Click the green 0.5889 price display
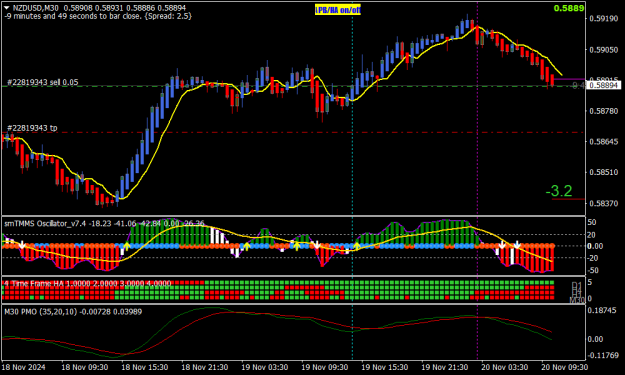The width and height of the screenshot is (625, 375). tap(569, 8)
